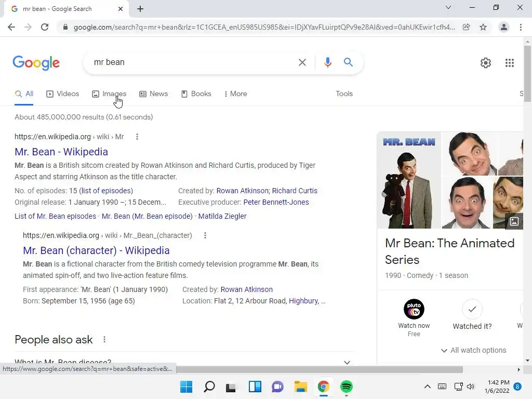
Task: Reload the current page
Action: point(45,27)
